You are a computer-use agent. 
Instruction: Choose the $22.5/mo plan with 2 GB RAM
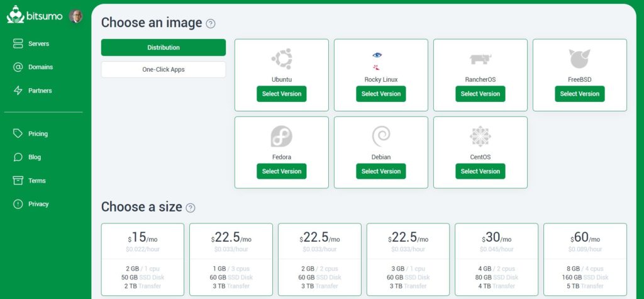coord(319,259)
